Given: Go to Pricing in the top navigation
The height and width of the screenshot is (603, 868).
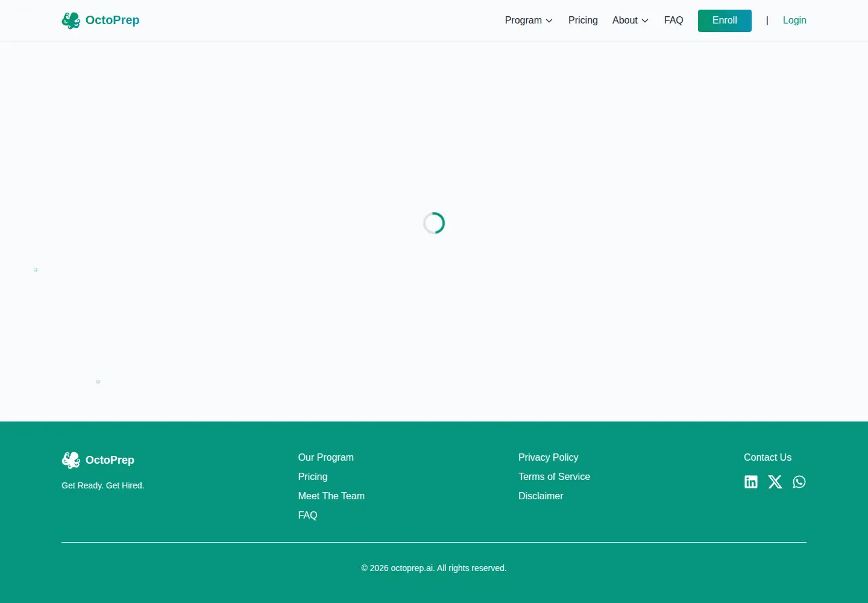Looking at the screenshot, I should tap(583, 21).
